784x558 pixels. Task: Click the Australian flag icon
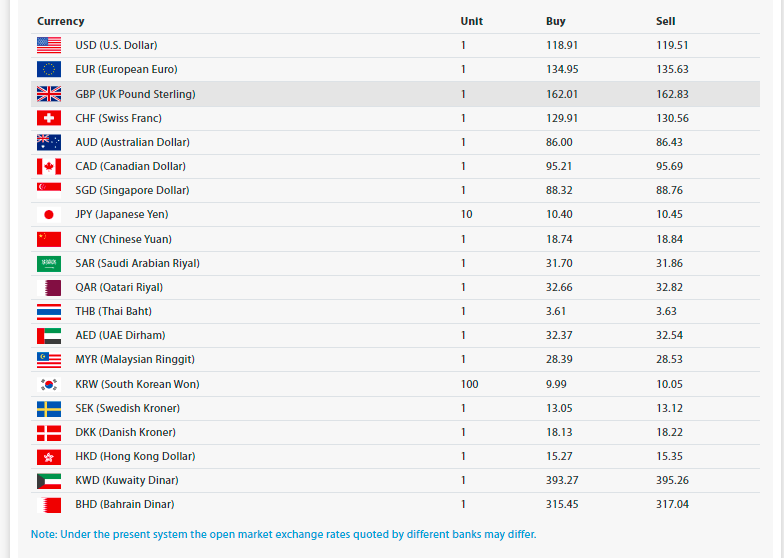(x=49, y=142)
